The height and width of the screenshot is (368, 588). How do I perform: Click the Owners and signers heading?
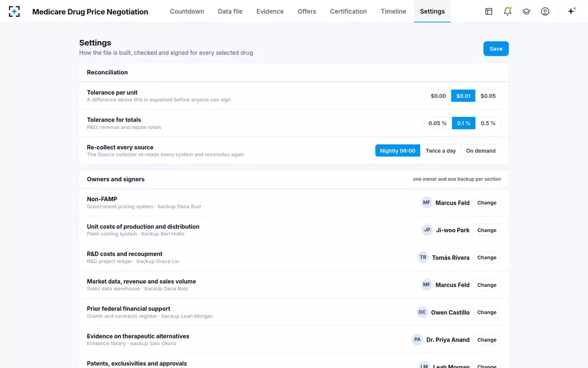tap(116, 179)
